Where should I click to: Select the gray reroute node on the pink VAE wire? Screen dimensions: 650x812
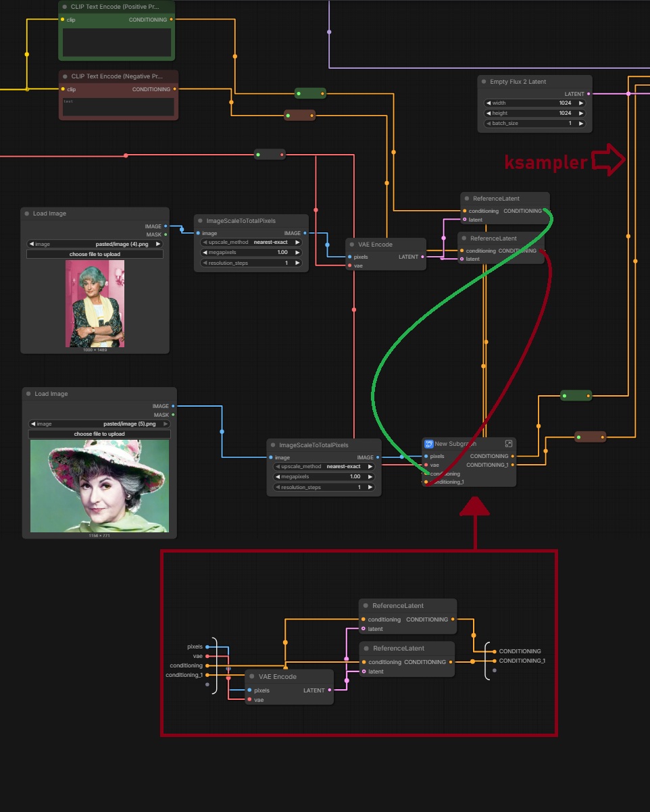click(270, 155)
